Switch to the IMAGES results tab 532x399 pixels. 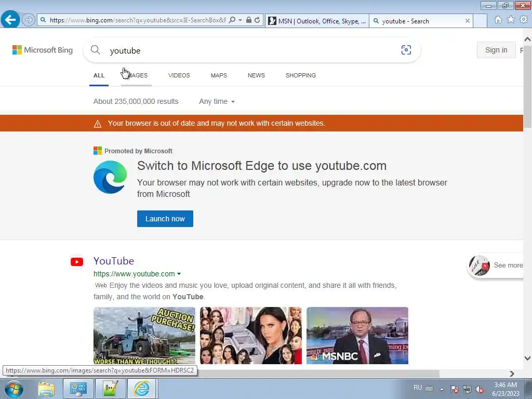[x=137, y=75]
